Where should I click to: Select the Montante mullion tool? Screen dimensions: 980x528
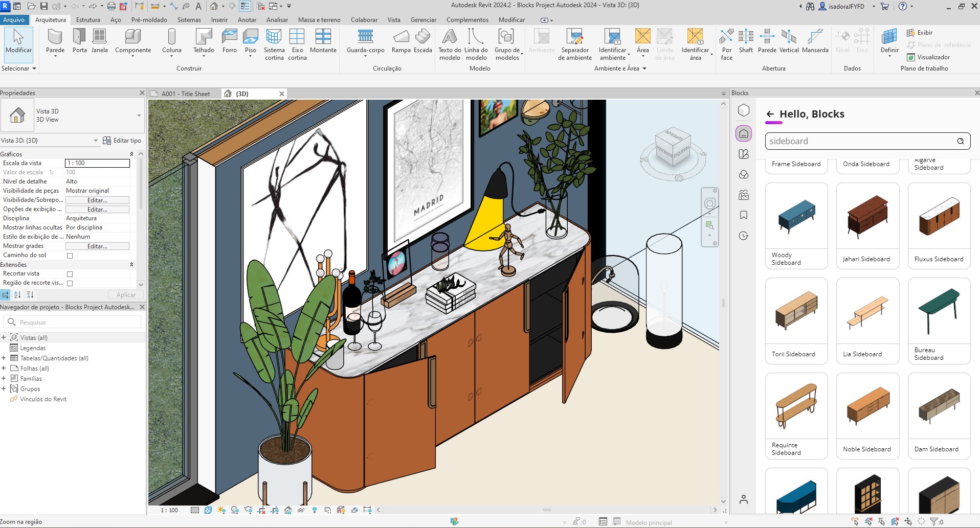(x=323, y=41)
